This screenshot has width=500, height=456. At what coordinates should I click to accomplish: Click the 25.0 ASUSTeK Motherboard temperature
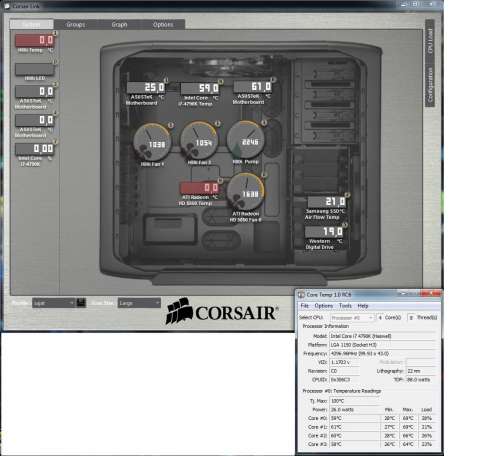tap(146, 88)
